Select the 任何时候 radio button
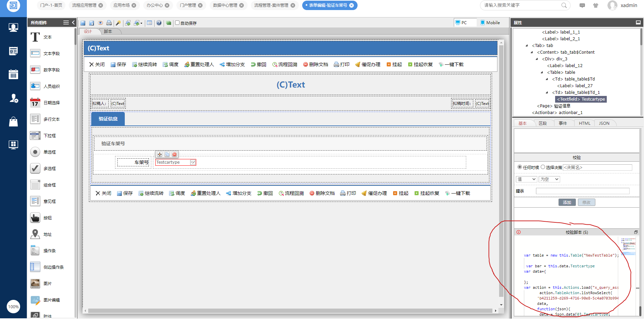Screen dimensions: 644x325 (x=520, y=167)
